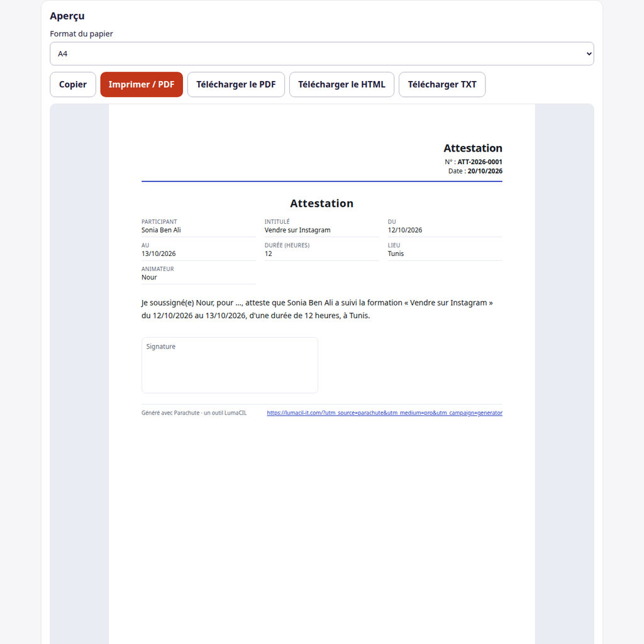Select the number ATT-2026-0001
The height and width of the screenshot is (644, 644).
click(480, 162)
